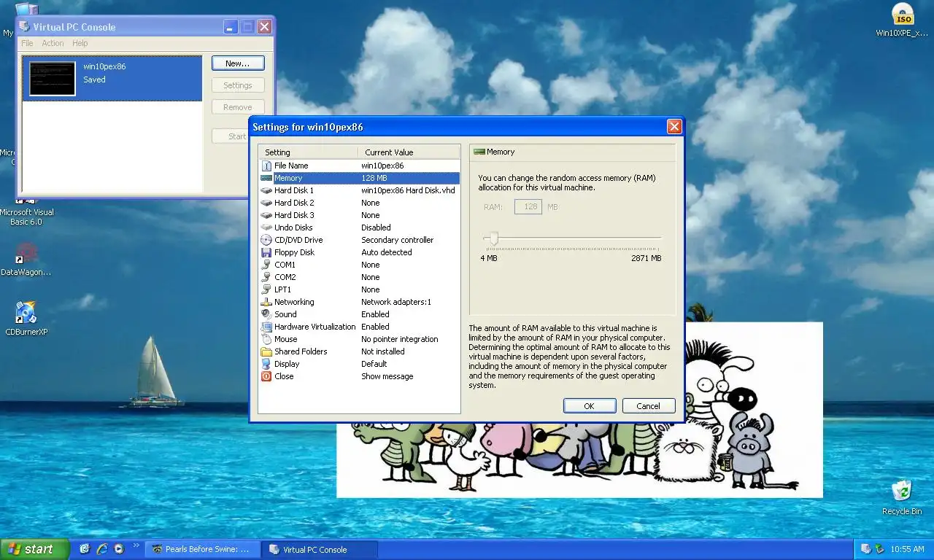The height and width of the screenshot is (560, 934).
Task: Select the DataWagon desktop shortcut
Action: [26, 259]
